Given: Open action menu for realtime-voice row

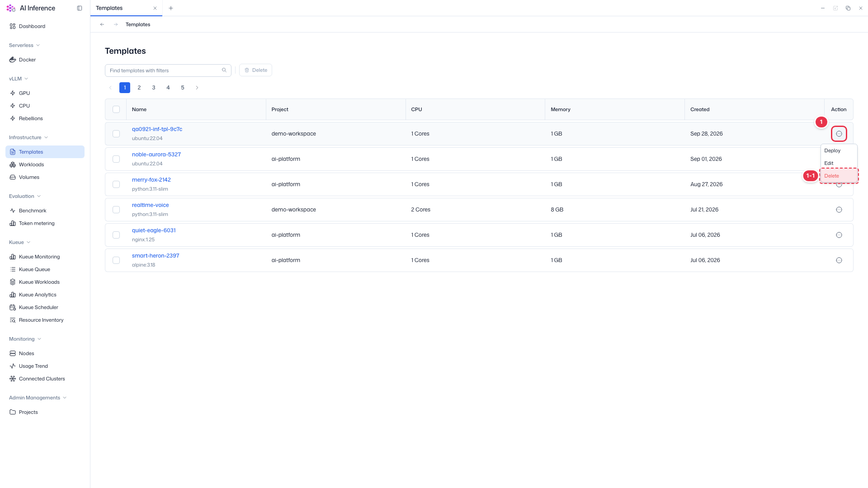Looking at the screenshot, I should (839, 210).
